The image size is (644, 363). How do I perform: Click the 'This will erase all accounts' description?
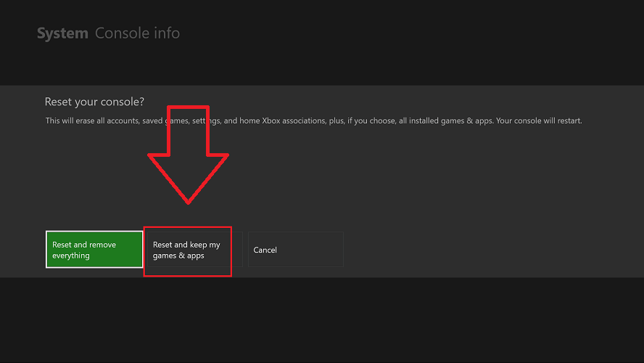pos(313,121)
